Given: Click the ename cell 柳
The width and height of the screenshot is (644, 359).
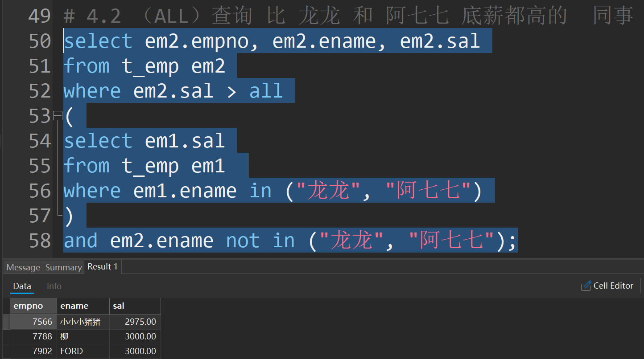Looking at the screenshot, I should 83,336.
